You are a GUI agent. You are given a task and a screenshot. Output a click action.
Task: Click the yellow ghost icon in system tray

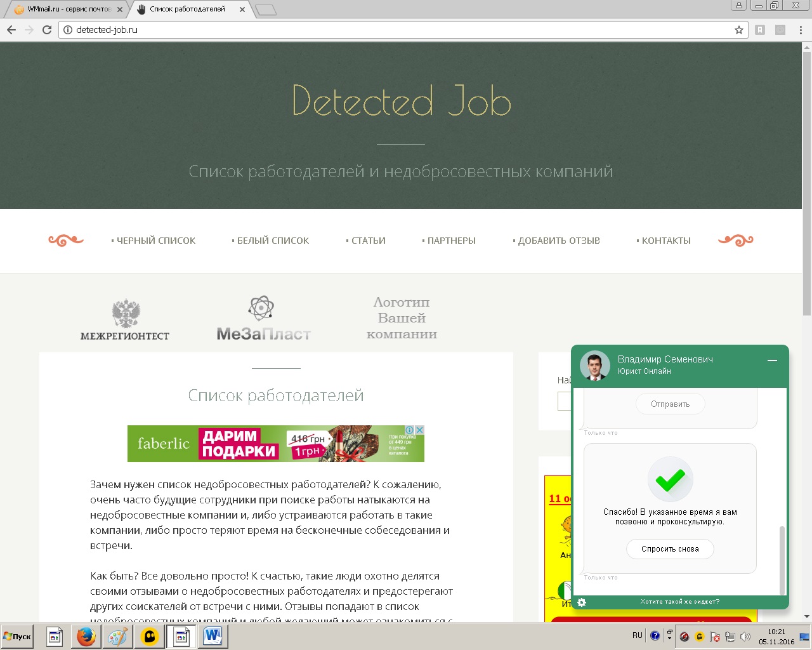pos(700,637)
